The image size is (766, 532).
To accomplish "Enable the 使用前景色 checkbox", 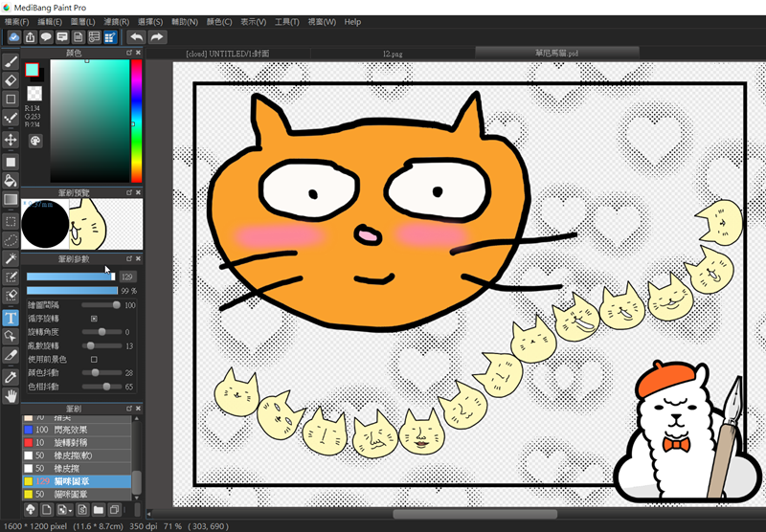I will coord(94,359).
